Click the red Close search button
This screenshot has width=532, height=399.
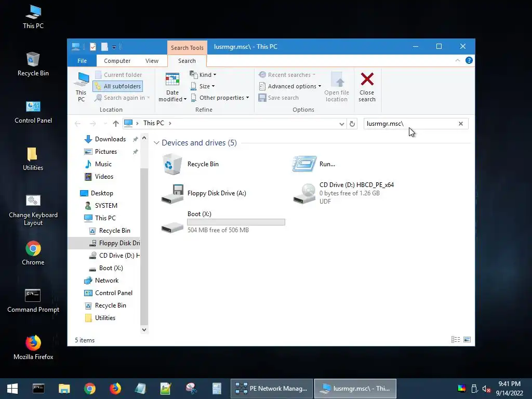pyautogui.click(x=367, y=87)
